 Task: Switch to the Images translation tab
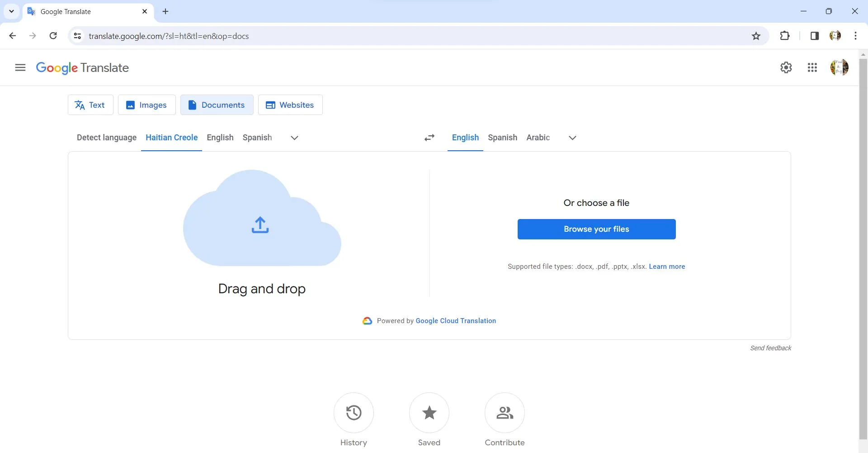(x=146, y=105)
